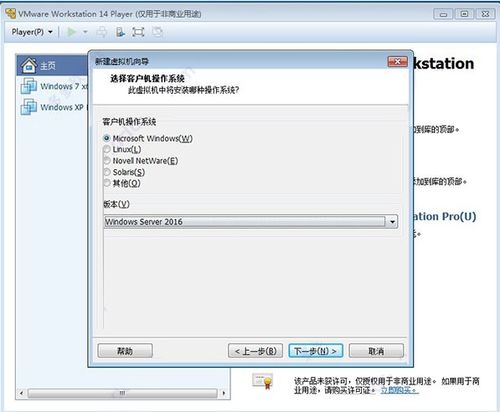500x412 pixels.
Task: Open the Windows Server 2016 version dropdown
Action: (251, 222)
